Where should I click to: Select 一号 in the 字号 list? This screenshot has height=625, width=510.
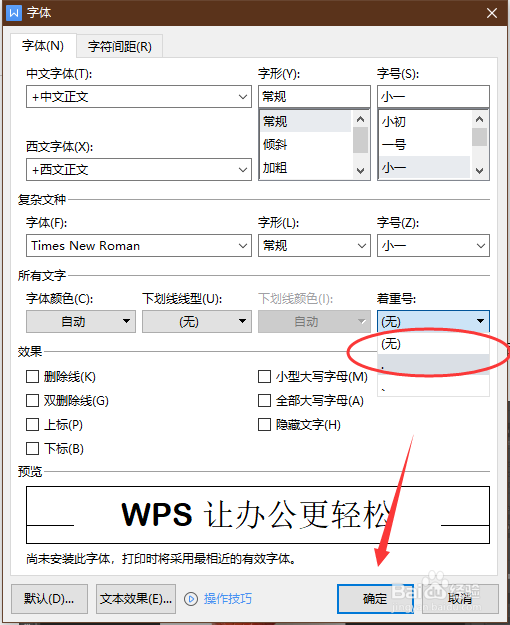click(x=424, y=145)
